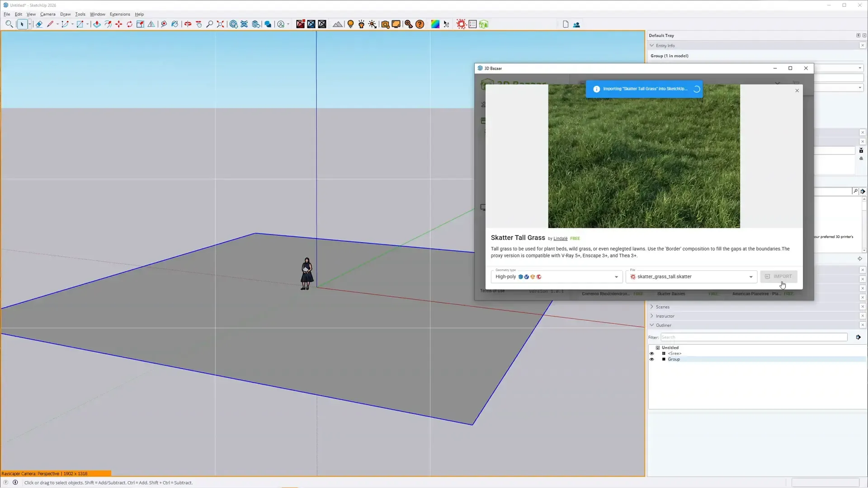This screenshot has width=868, height=488.
Task: Click the Zoom Extents tool
Action: pos(221,24)
